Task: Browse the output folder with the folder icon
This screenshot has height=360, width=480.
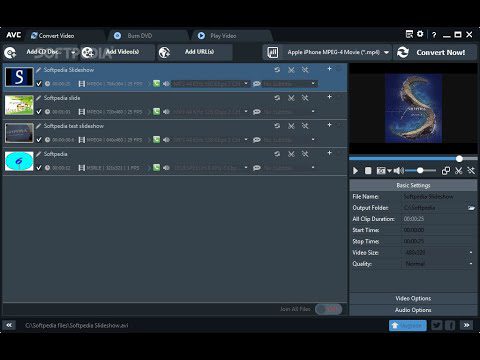Action: click(471, 208)
